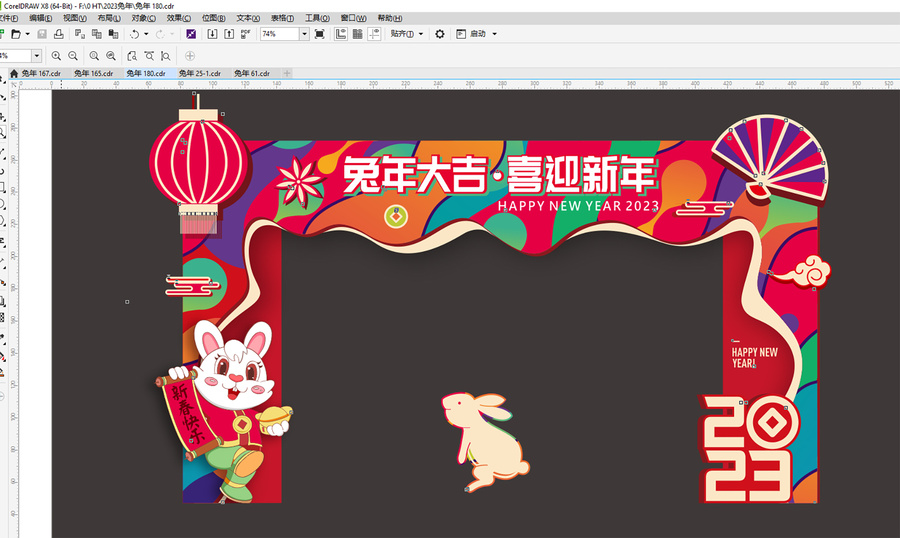Toggle full-screen preview
Image resolution: width=900 pixels, height=538 pixels.
(320, 34)
